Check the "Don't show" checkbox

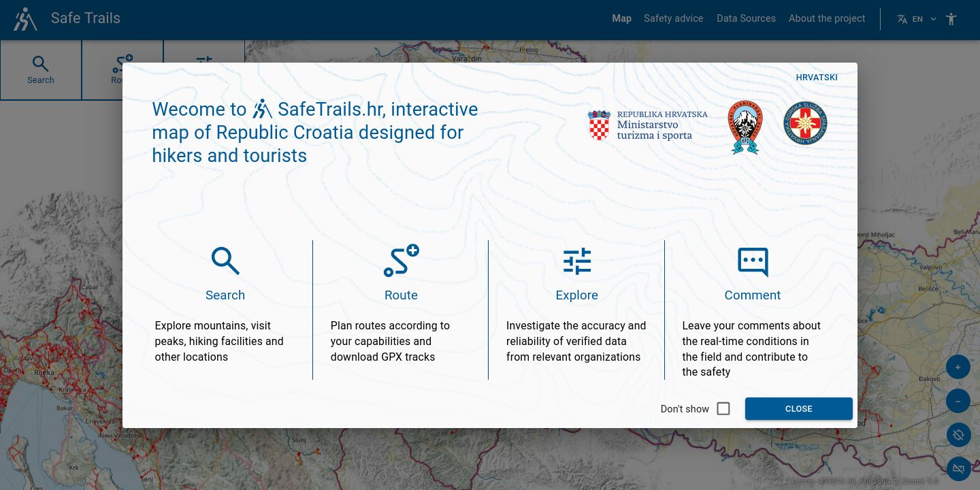click(x=723, y=408)
